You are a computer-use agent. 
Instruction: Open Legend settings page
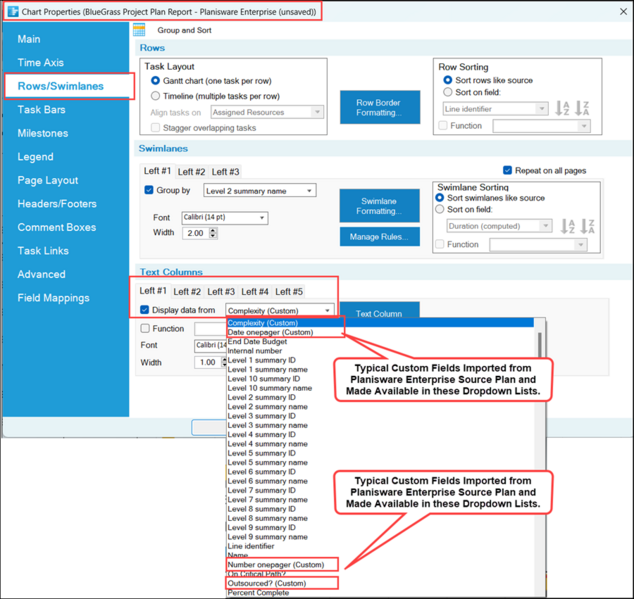pos(35,157)
